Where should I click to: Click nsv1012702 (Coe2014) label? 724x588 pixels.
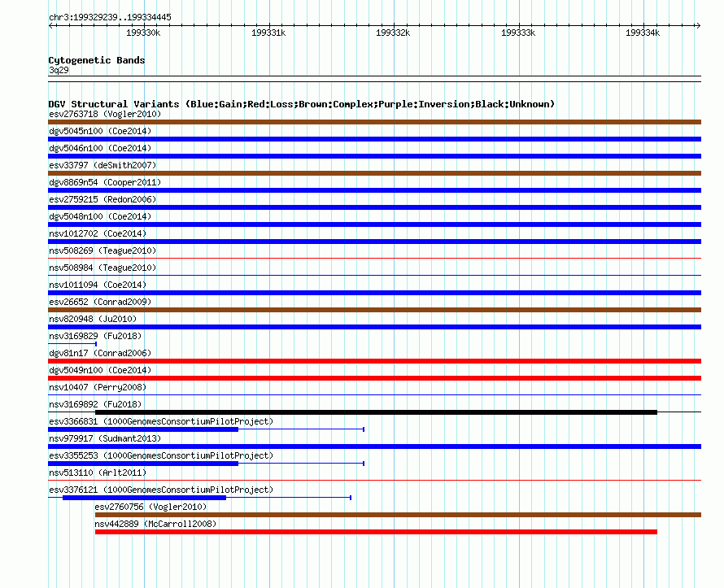tap(98, 233)
